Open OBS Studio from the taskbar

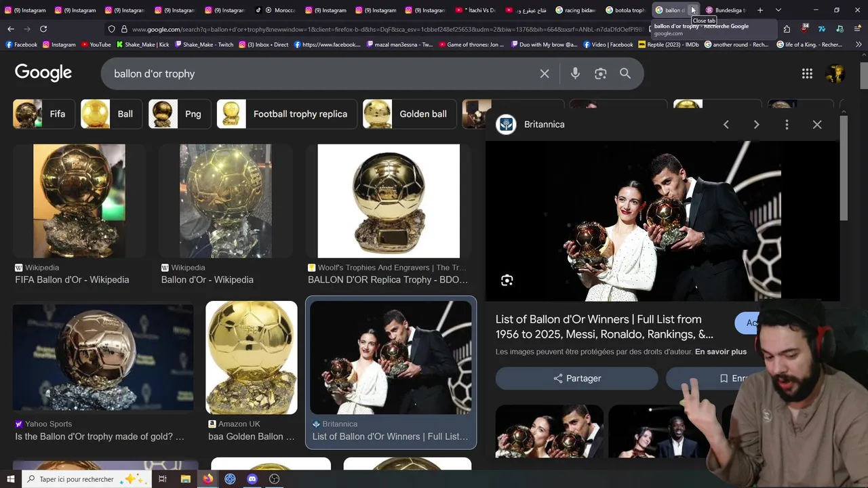tap(275, 479)
